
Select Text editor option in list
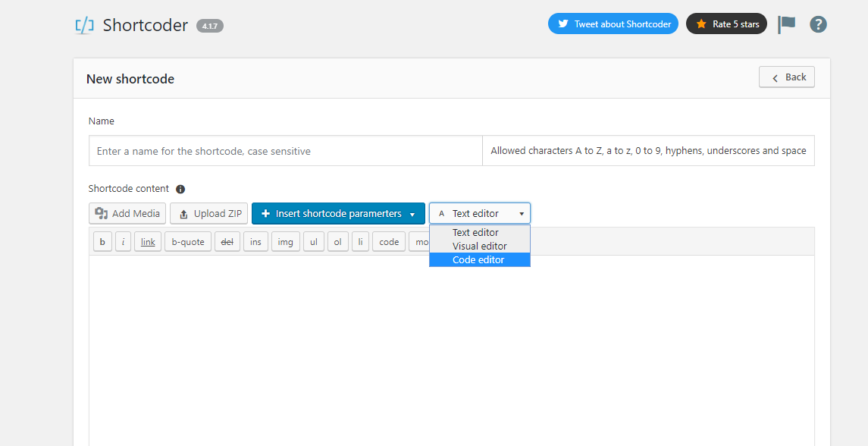click(x=475, y=233)
